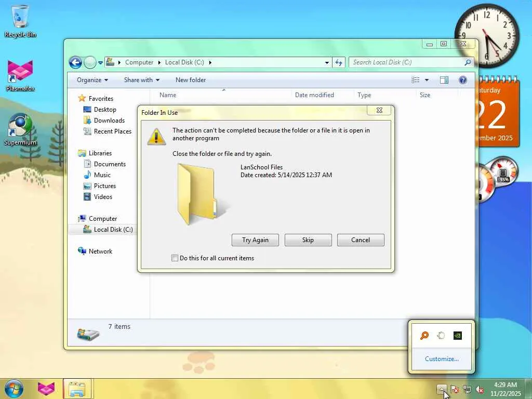Click the NVIDIA tray icon
The height and width of the screenshot is (399, 532).
[457, 336]
